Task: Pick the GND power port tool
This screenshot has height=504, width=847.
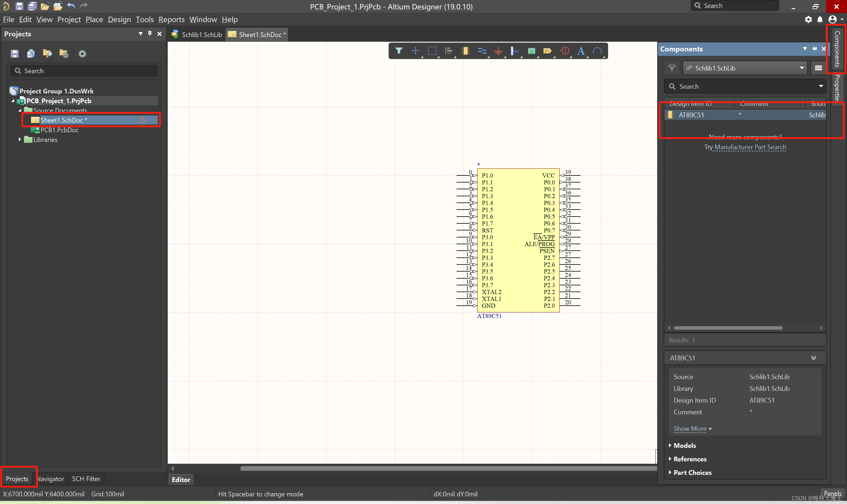Action: 498,51
